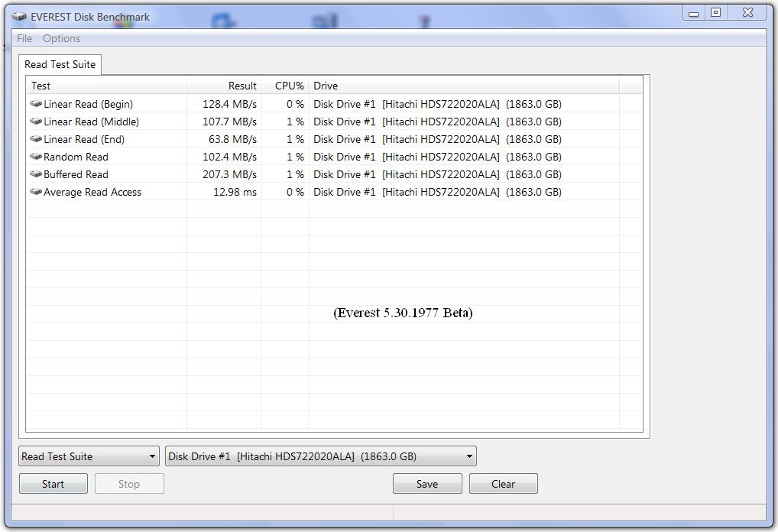Sort by the Test column header
The height and width of the screenshot is (532, 778).
(107, 86)
